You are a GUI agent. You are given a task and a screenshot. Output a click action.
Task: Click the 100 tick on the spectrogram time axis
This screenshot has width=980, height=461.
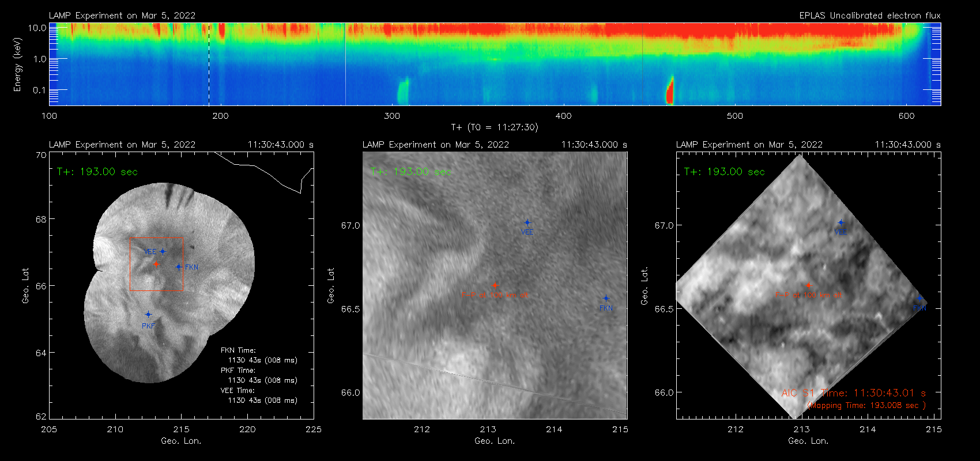point(49,116)
